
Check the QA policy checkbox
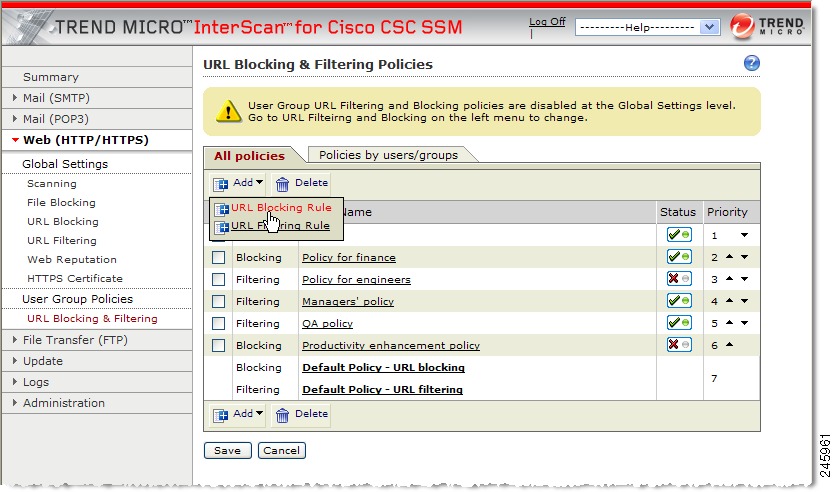tap(219, 324)
